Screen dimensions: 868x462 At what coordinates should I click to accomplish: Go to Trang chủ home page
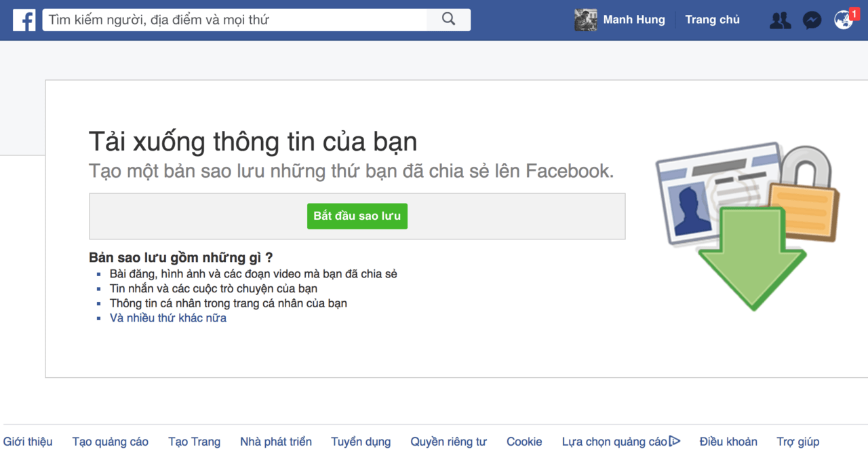point(712,20)
